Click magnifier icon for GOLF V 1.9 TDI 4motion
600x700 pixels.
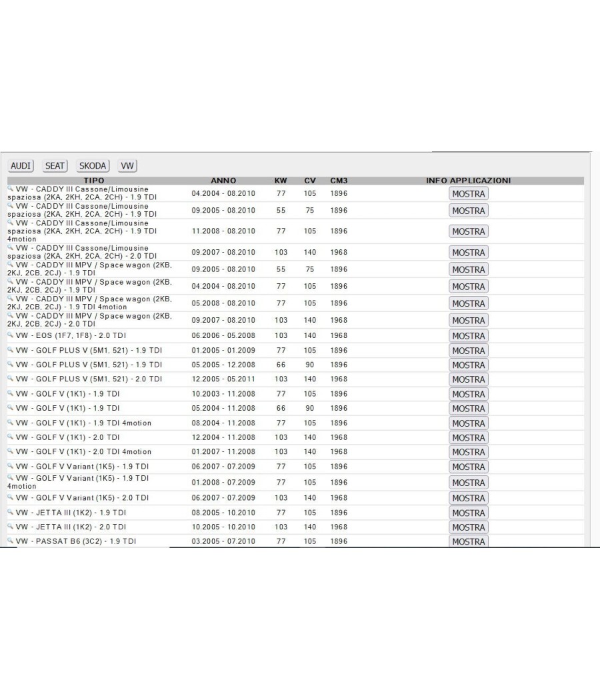(10, 422)
